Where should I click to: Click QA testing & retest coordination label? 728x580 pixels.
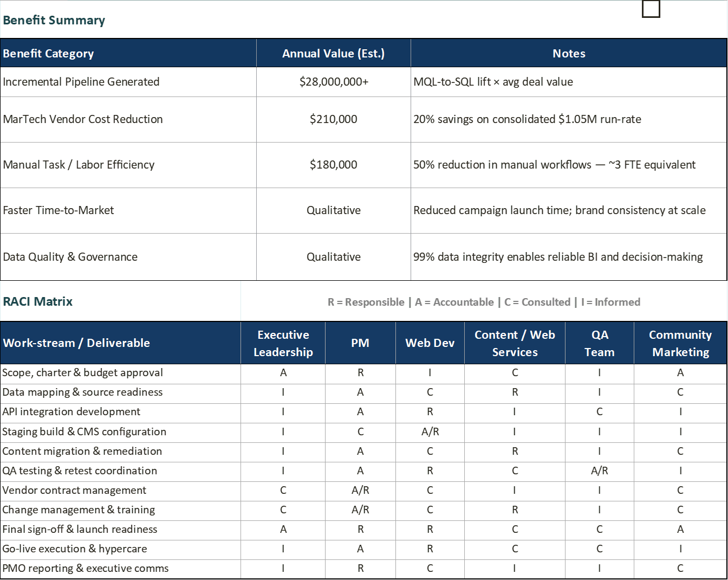tap(120, 471)
